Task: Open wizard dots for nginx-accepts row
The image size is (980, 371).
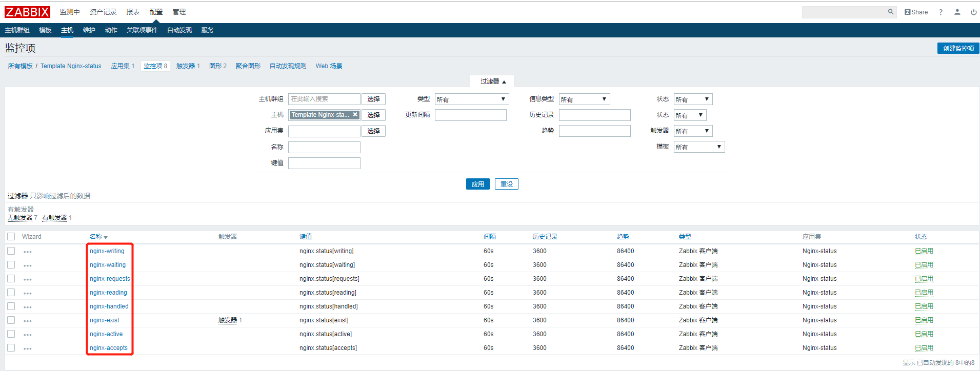Action: [28, 348]
